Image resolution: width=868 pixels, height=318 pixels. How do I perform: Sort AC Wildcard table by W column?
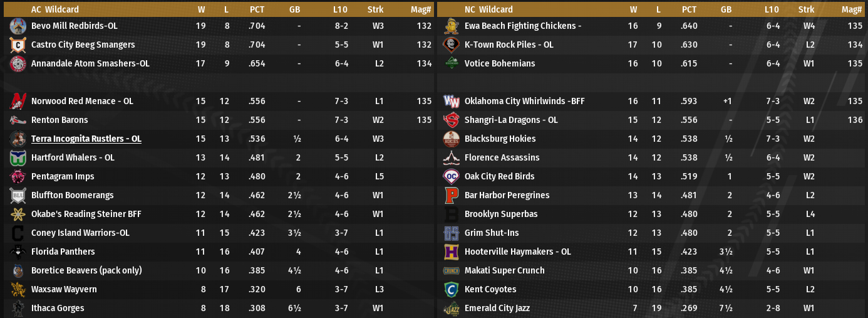coord(201,9)
